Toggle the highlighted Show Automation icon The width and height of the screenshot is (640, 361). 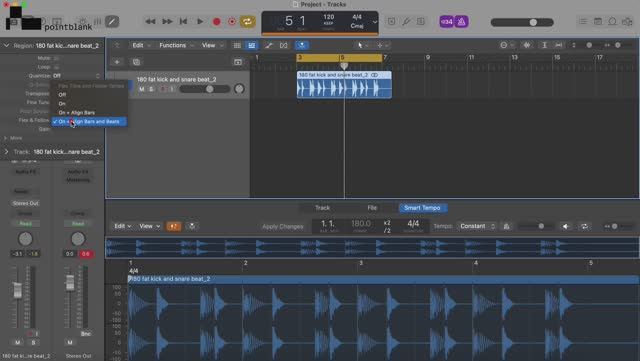[x=251, y=45]
